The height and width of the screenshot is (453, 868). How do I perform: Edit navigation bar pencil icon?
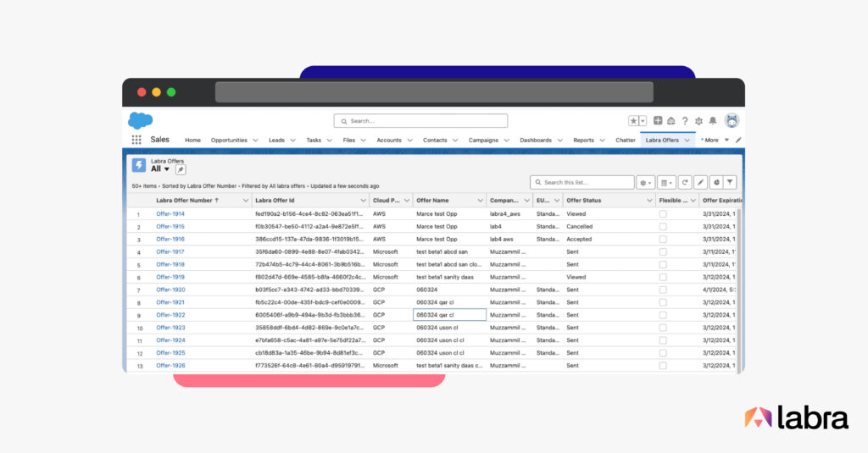point(738,140)
